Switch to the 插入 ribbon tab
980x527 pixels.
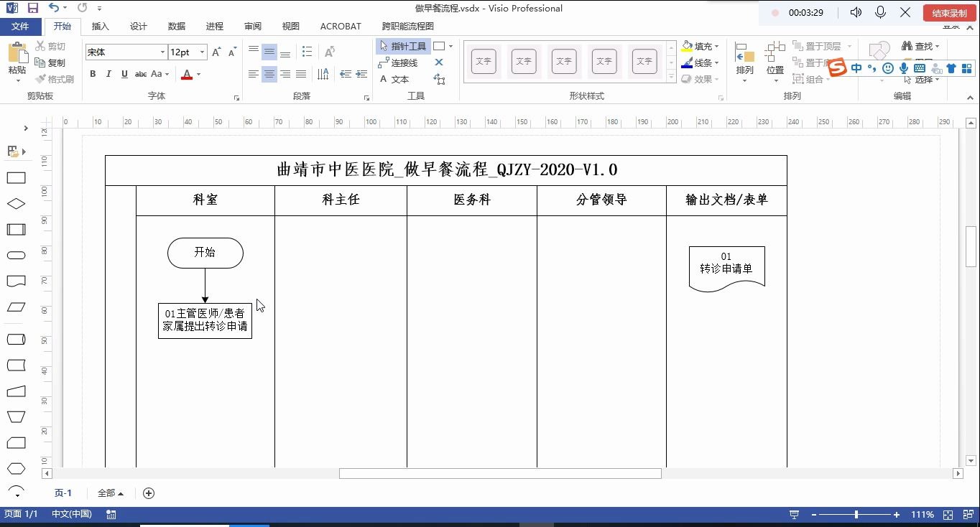coord(100,26)
